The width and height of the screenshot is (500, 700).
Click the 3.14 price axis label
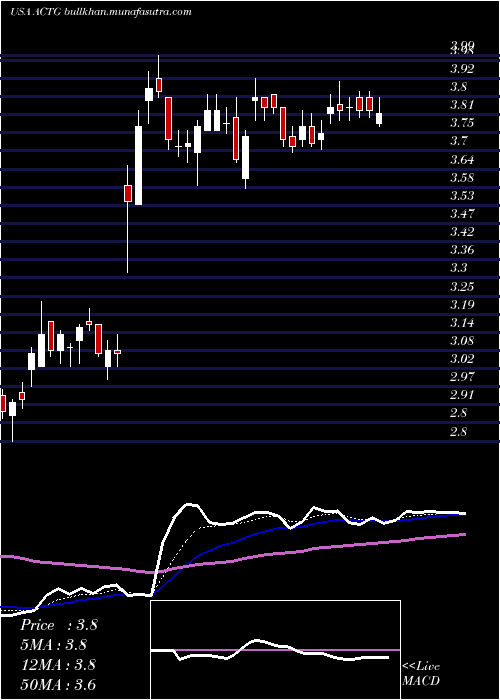tap(462, 323)
